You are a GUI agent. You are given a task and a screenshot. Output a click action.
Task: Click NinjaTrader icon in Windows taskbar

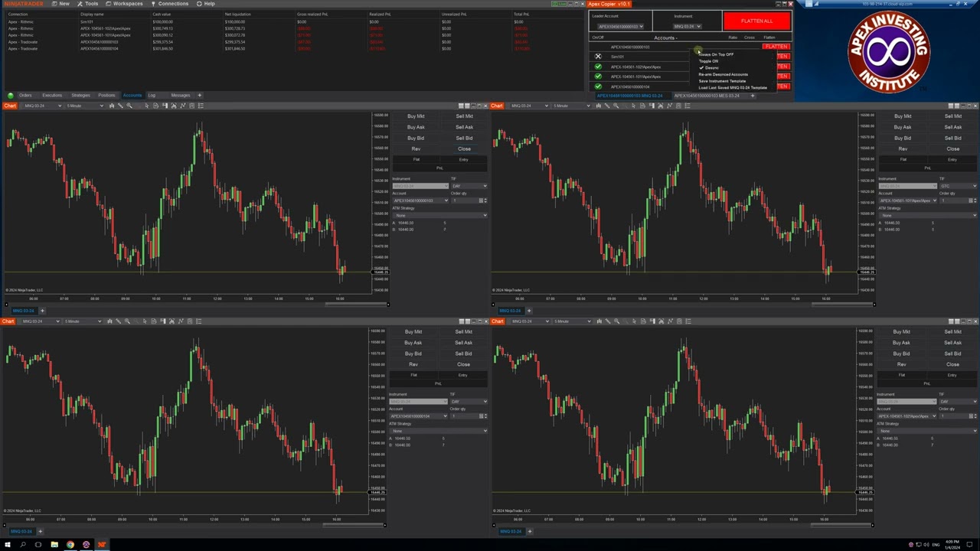pos(101,545)
